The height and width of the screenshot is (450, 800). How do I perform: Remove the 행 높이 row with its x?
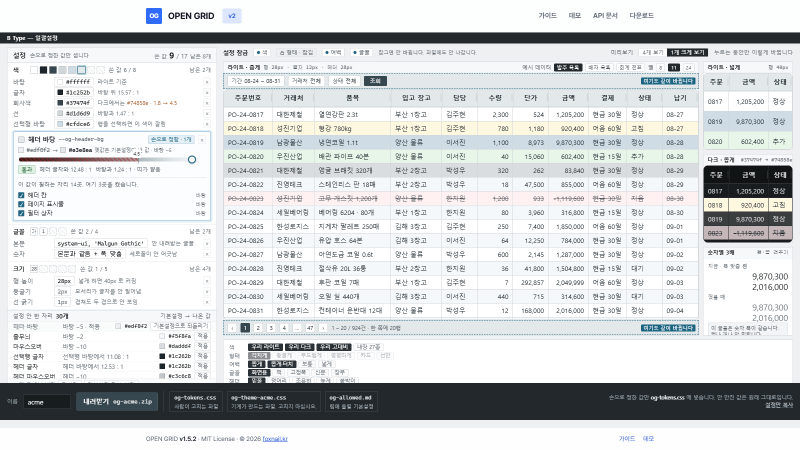point(207,281)
